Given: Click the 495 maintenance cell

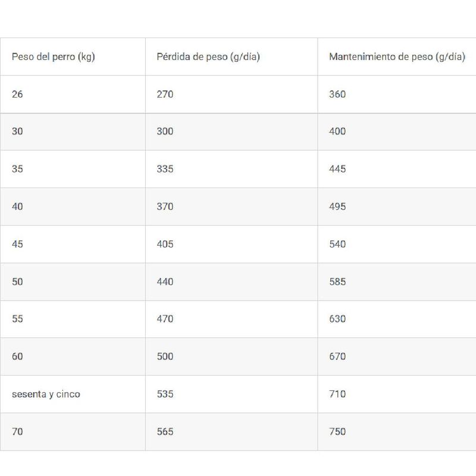Looking at the screenshot, I should 337,206.
